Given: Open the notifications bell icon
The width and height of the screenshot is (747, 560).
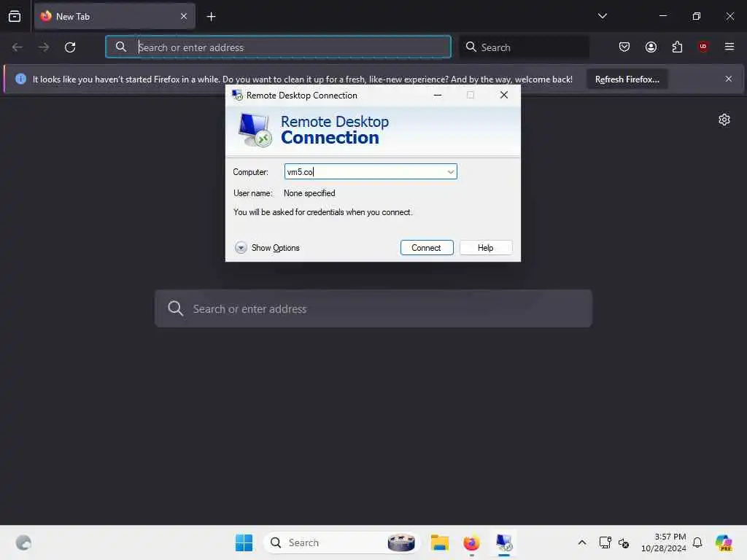Looking at the screenshot, I should pyautogui.click(x=697, y=542).
